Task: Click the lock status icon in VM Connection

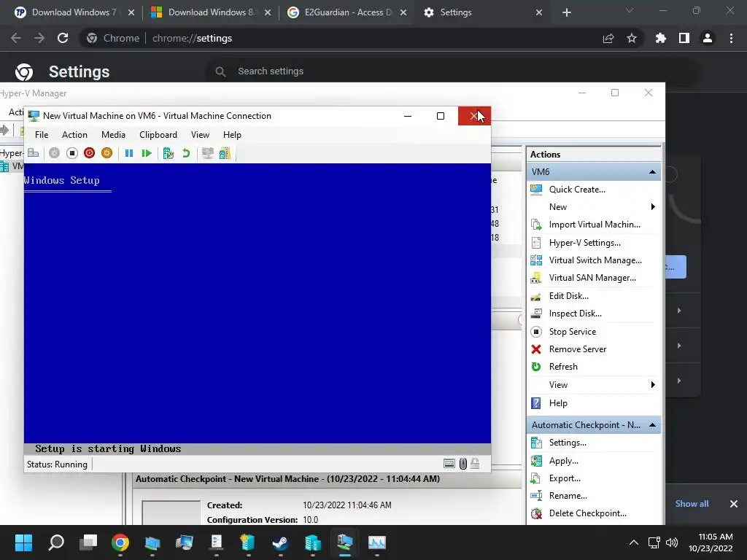Action: coord(475,463)
